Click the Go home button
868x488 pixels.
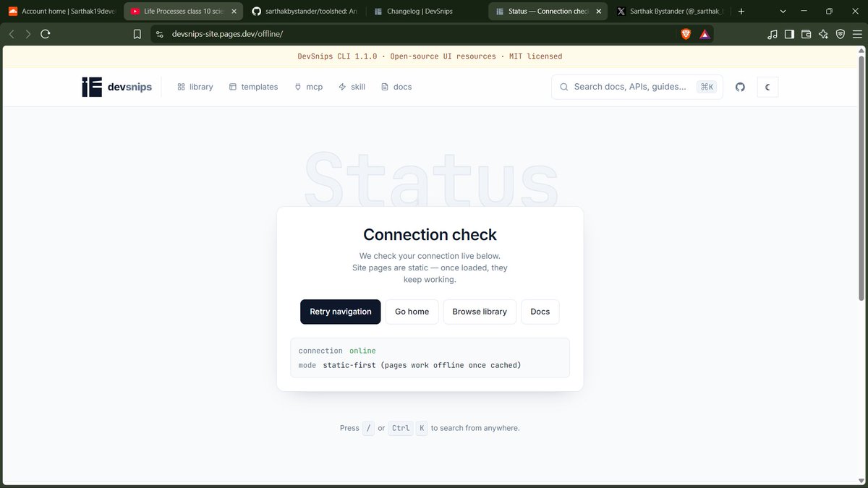point(412,312)
